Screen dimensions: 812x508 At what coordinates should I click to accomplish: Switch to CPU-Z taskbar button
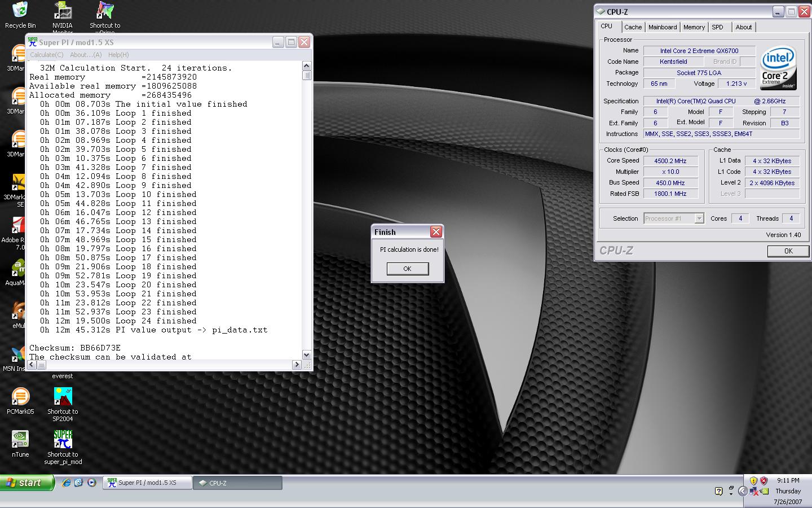tap(238, 483)
